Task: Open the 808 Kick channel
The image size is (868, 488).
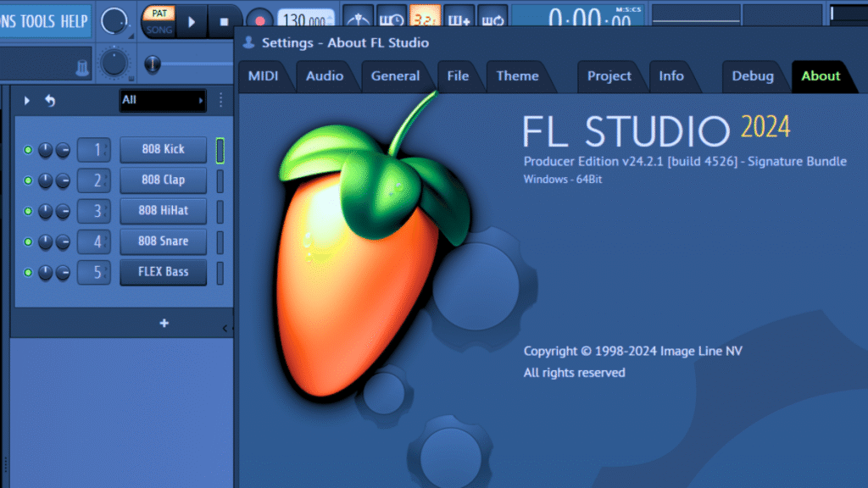Action: point(164,149)
